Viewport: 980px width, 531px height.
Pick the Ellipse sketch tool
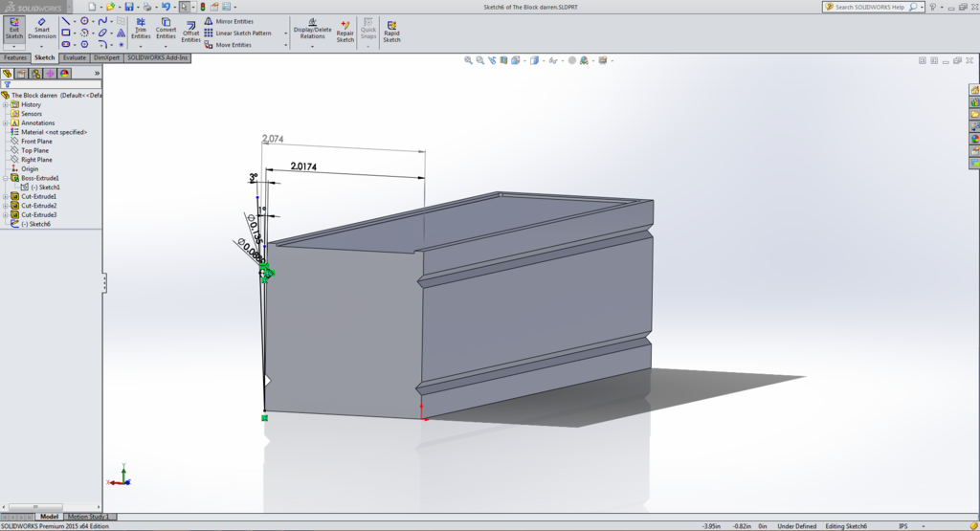click(102, 33)
